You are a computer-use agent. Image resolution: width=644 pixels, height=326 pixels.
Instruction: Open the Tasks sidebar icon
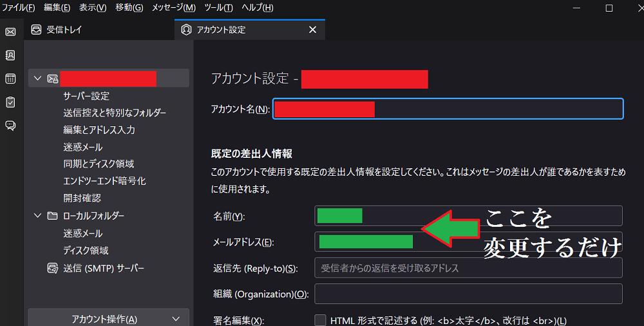pos(10,102)
